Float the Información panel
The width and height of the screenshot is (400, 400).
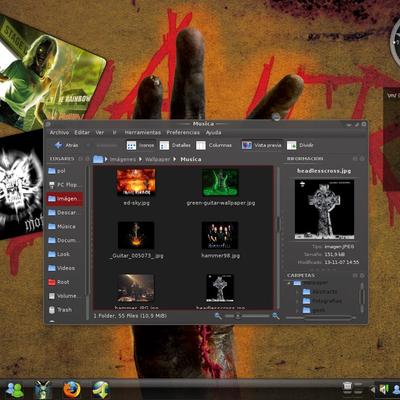pyautogui.click(x=355, y=159)
